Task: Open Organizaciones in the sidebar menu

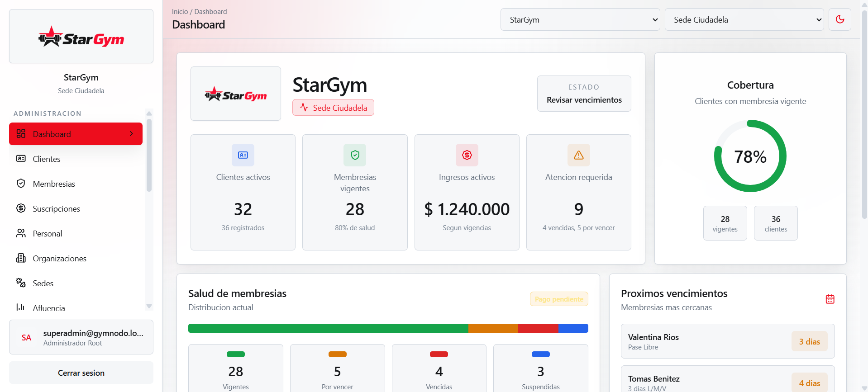Action: (x=76, y=258)
